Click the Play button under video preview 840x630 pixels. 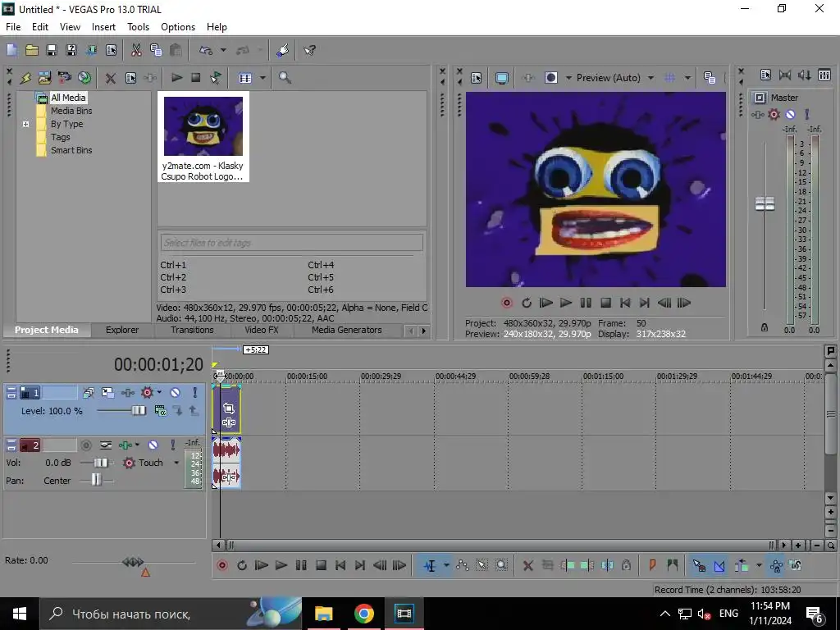coord(566,304)
